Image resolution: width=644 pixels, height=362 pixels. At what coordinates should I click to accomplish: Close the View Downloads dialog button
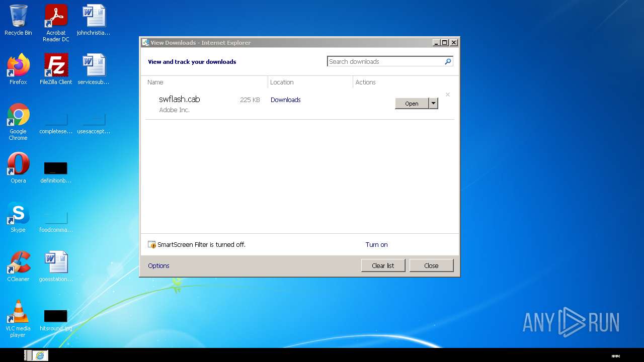pyautogui.click(x=431, y=265)
